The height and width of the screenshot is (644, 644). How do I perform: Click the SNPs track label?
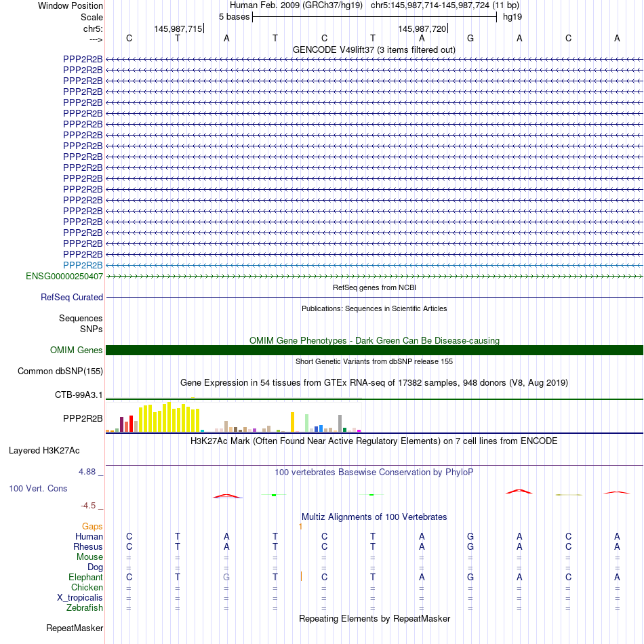click(x=92, y=329)
